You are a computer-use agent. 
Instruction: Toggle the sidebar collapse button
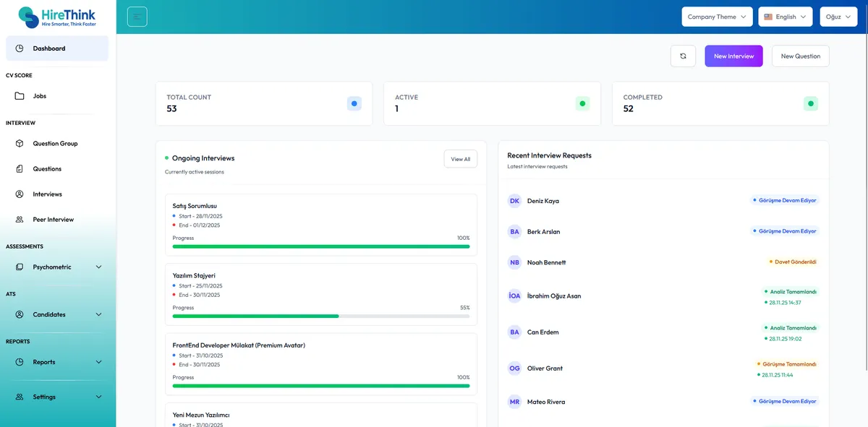point(137,17)
